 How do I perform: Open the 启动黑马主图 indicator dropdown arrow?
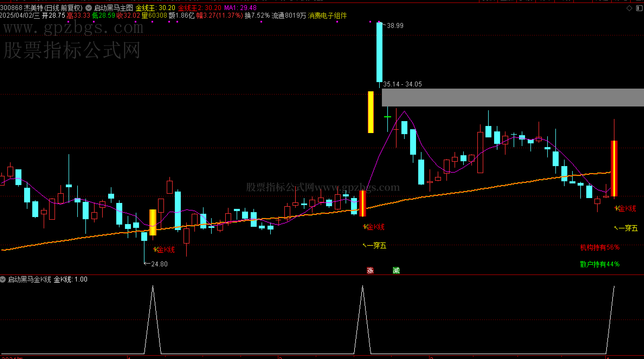pyautogui.click(x=89, y=8)
